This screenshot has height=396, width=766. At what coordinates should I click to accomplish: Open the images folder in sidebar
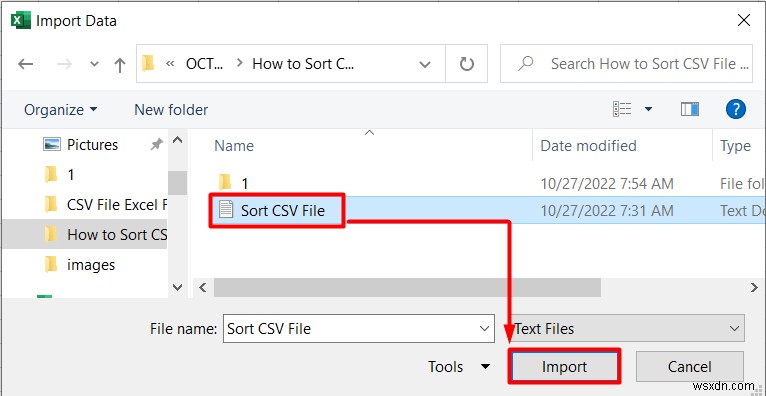pos(79,265)
